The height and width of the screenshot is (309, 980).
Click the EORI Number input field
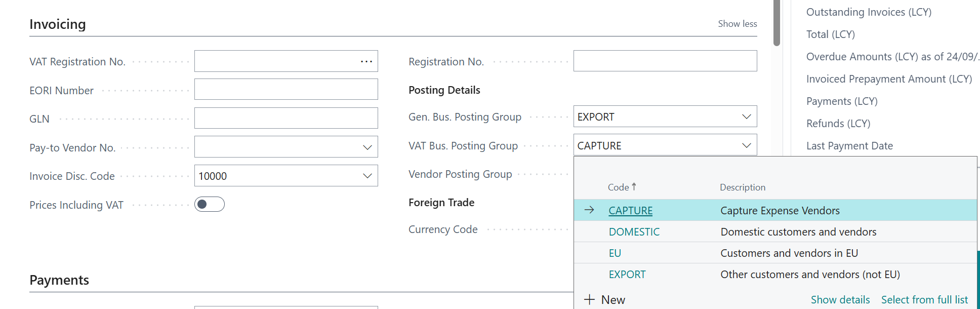(x=286, y=90)
